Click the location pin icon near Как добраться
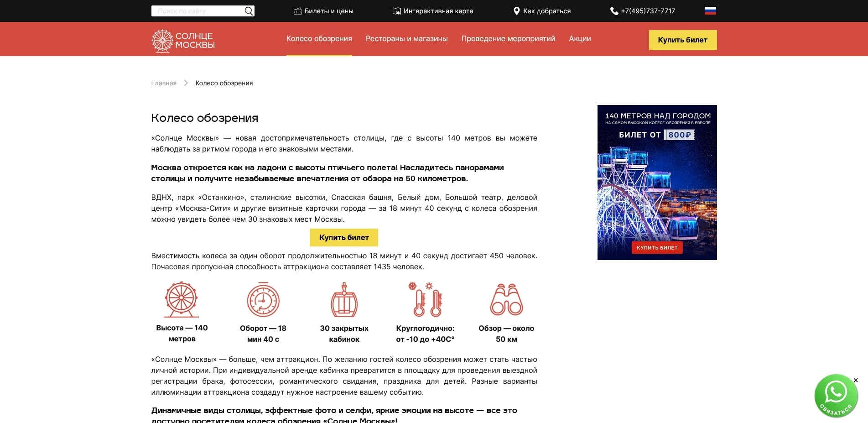Image resolution: width=868 pixels, height=423 pixels. [517, 10]
